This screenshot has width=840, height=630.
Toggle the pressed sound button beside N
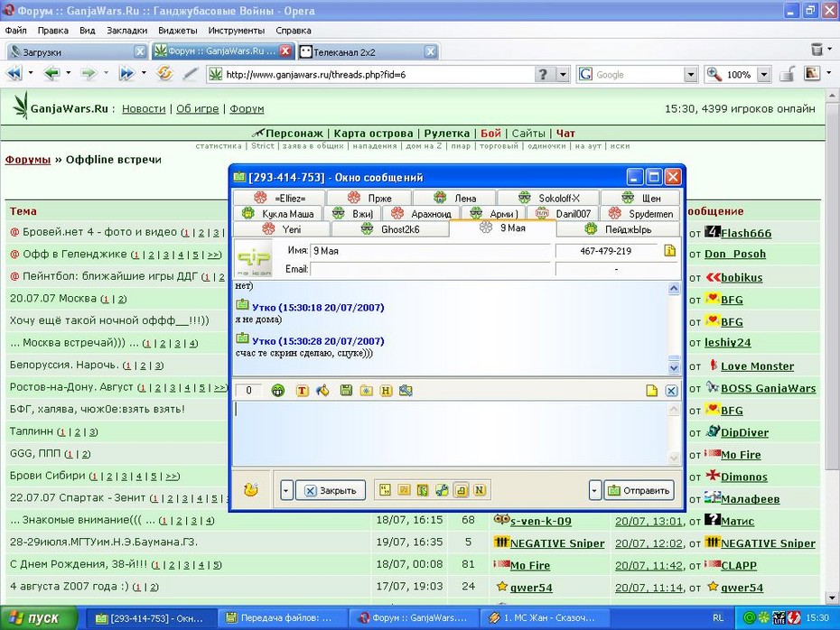(x=461, y=490)
